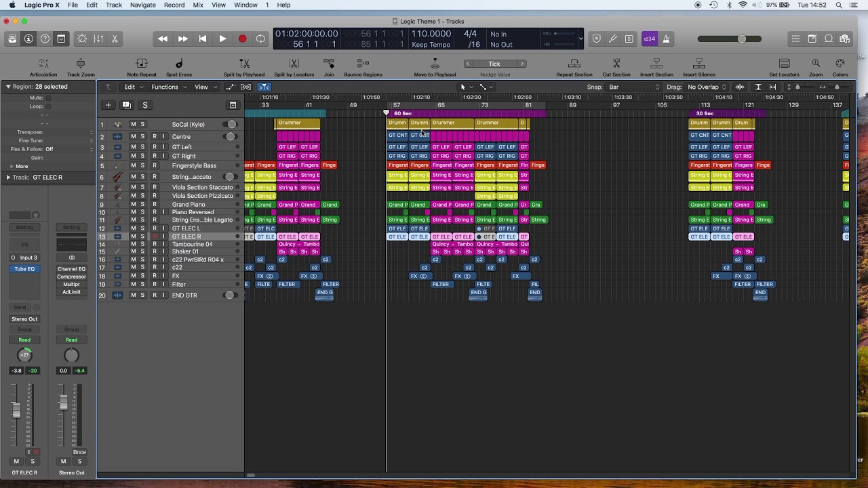Toggle Cycle mode button
The height and width of the screenshot is (488, 868).
[260, 39]
